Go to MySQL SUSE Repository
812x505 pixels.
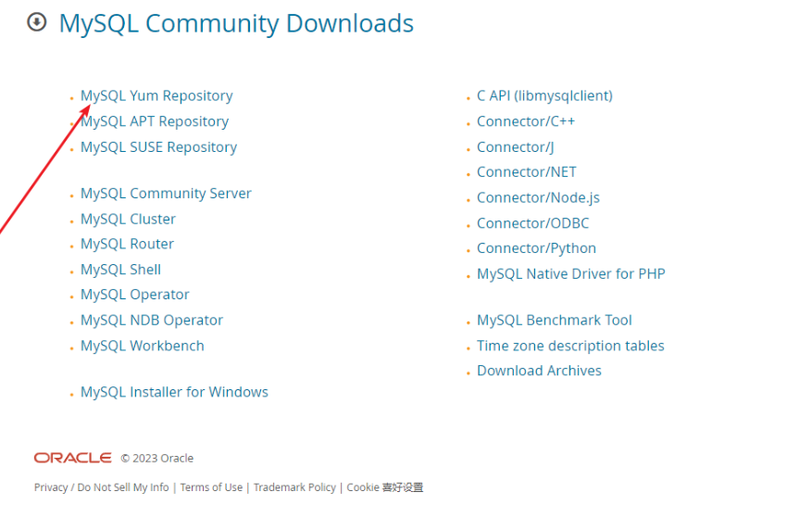click(x=158, y=147)
